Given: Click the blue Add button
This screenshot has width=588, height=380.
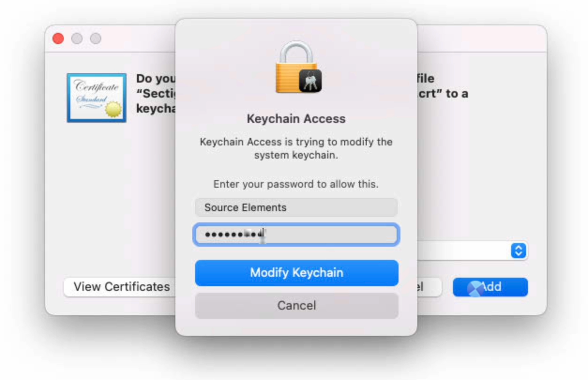Looking at the screenshot, I should tap(490, 287).
